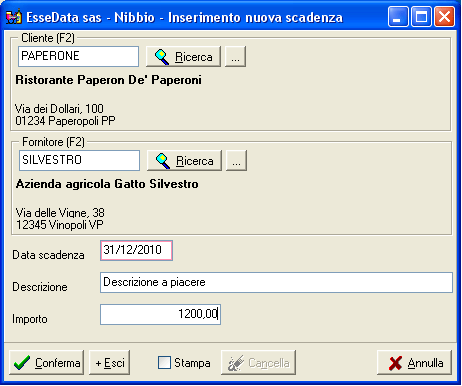The width and height of the screenshot is (462, 386).
Task: Minimize the Inserimento nuova scadenza window
Action: point(398,17)
